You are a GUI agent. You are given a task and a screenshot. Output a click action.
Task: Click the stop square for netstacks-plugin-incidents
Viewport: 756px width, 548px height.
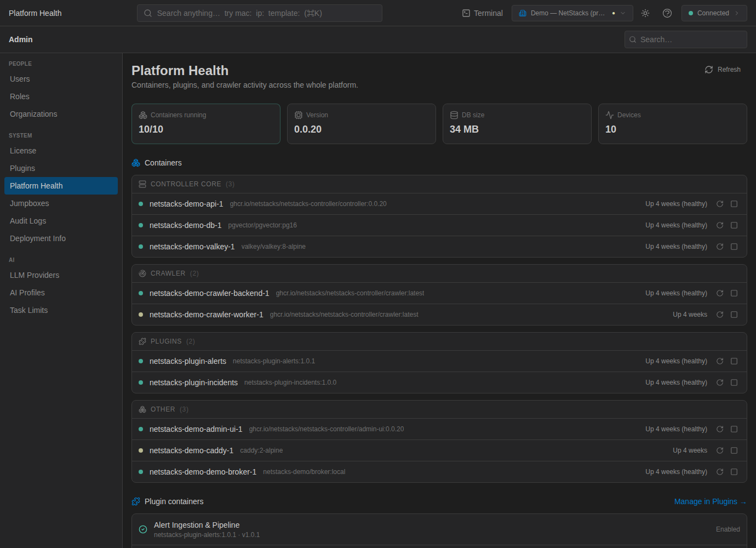[734, 383]
